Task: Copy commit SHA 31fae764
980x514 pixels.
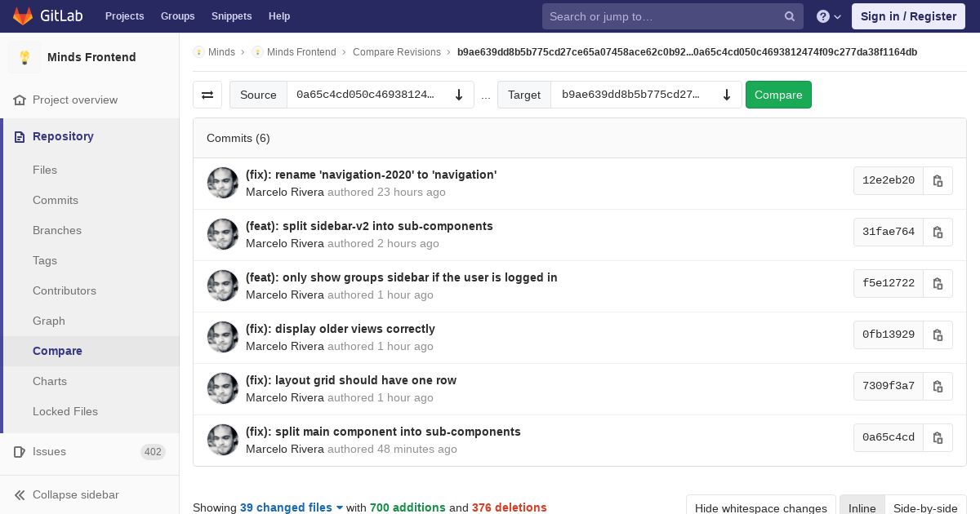Action: pyautogui.click(x=938, y=232)
